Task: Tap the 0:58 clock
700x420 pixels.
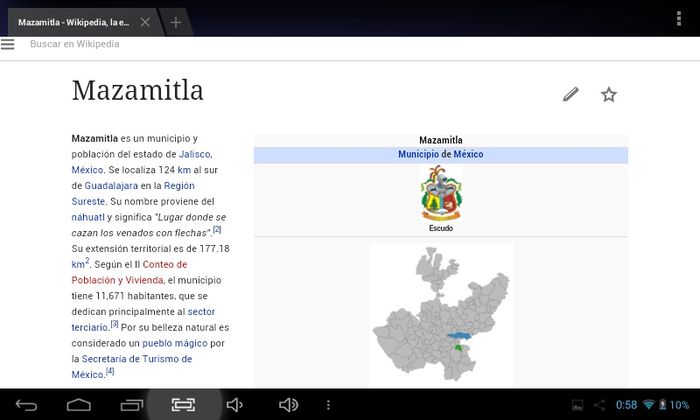Action: 626,405
